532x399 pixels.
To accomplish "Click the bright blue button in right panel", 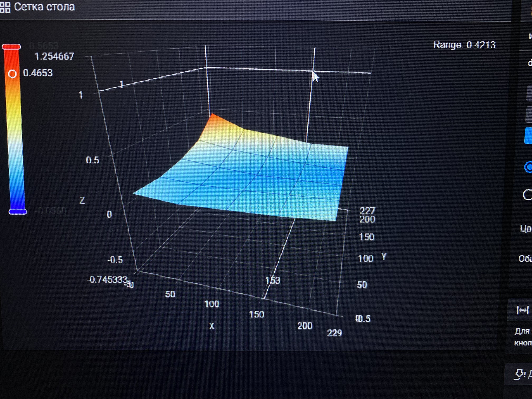I will (528, 136).
